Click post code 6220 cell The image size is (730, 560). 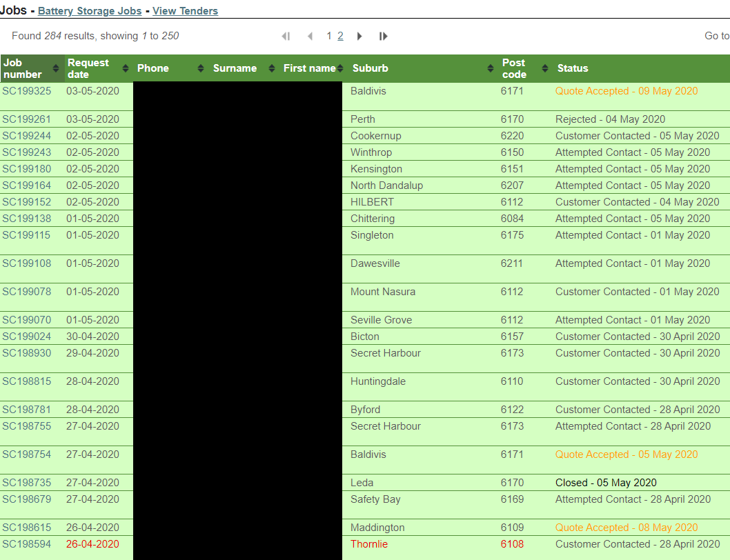pos(512,136)
